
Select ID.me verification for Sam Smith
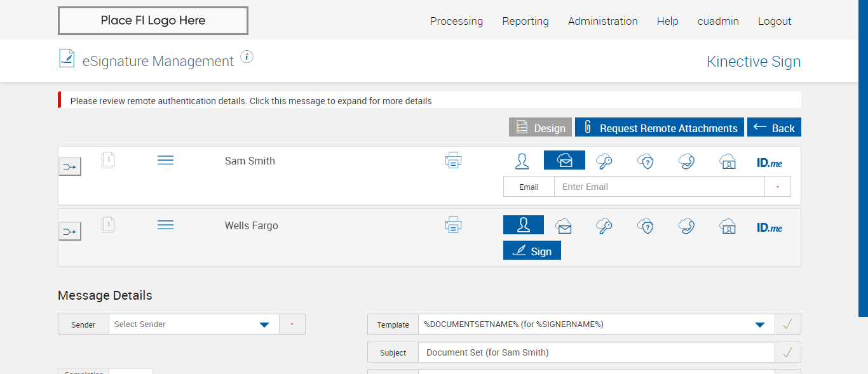(x=770, y=163)
